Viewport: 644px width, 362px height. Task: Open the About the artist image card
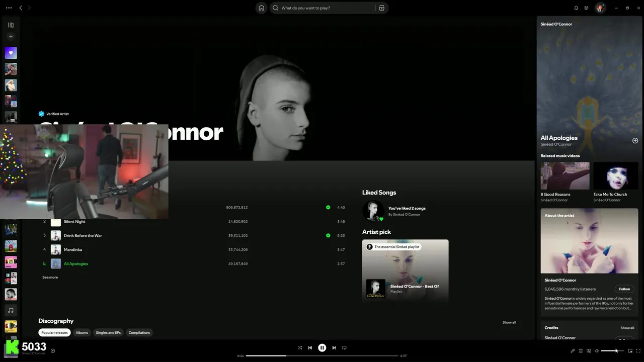[x=590, y=241]
